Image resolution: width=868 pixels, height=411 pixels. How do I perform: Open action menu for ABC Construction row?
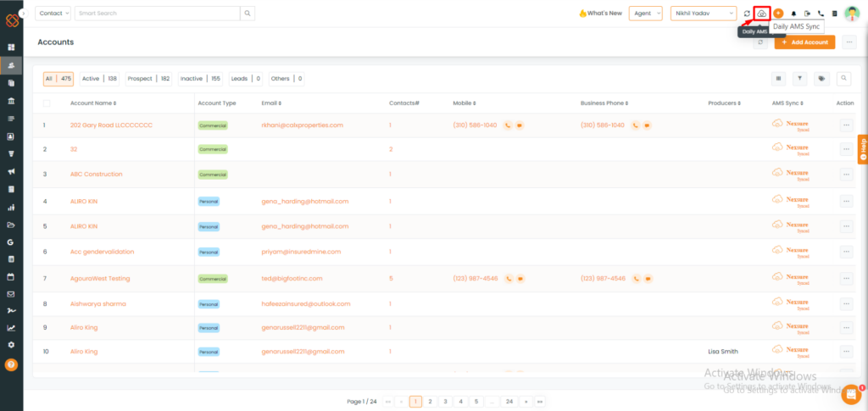(846, 175)
